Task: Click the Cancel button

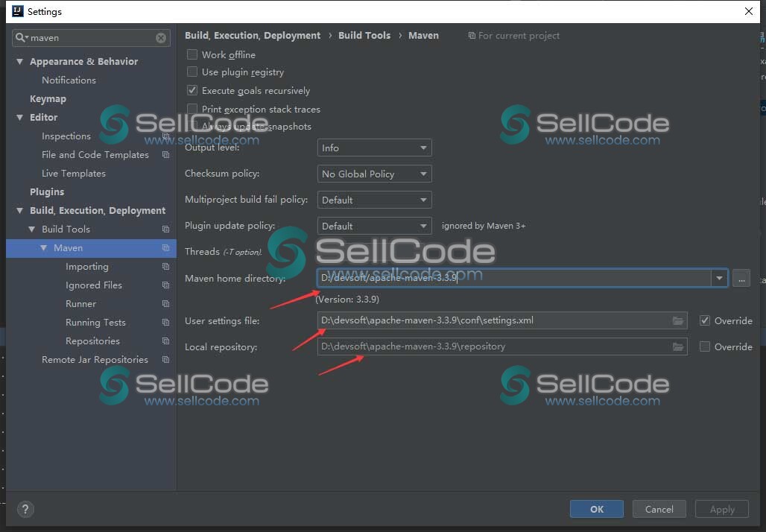Action: (x=659, y=509)
